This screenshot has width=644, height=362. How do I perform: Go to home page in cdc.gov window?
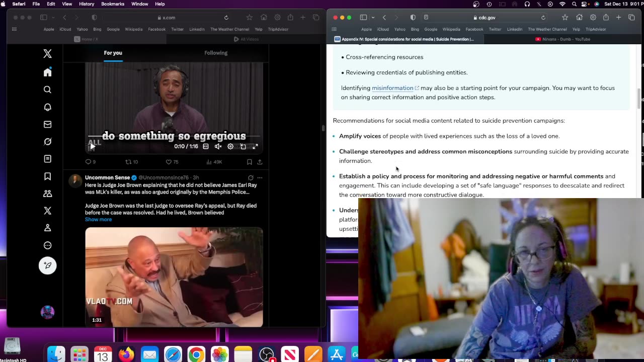(579, 18)
